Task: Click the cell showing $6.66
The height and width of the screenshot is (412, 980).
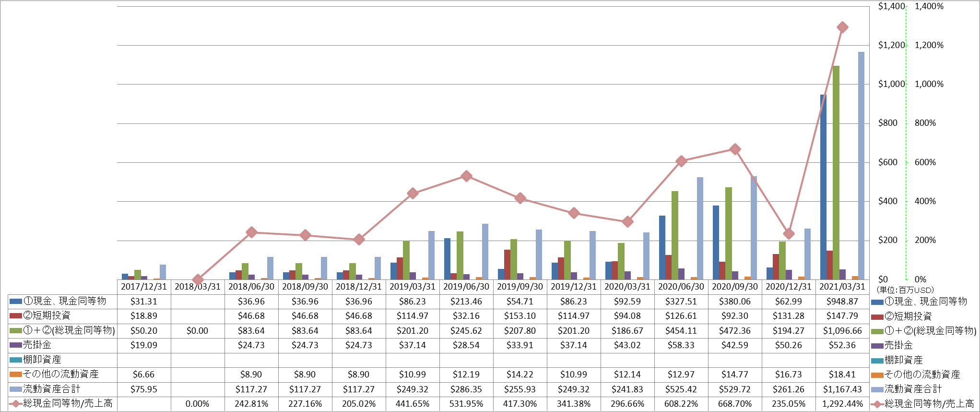Action: [x=144, y=375]
